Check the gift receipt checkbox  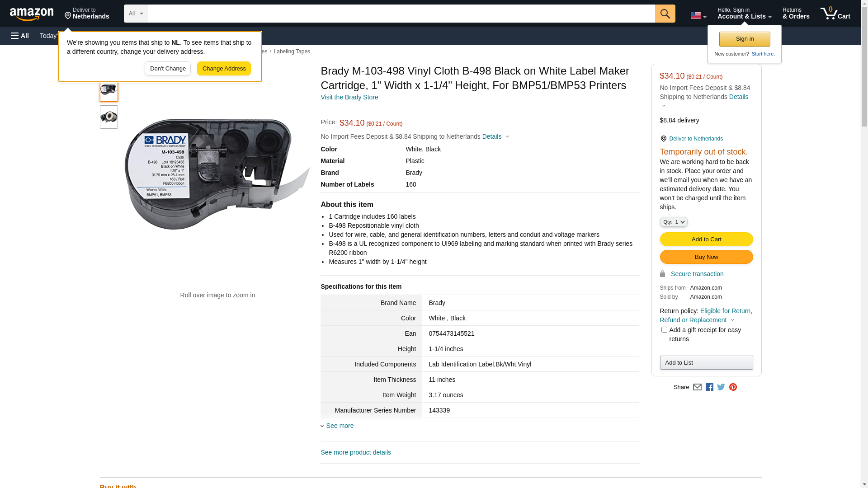pyautogui.click(x=664, y=330)
